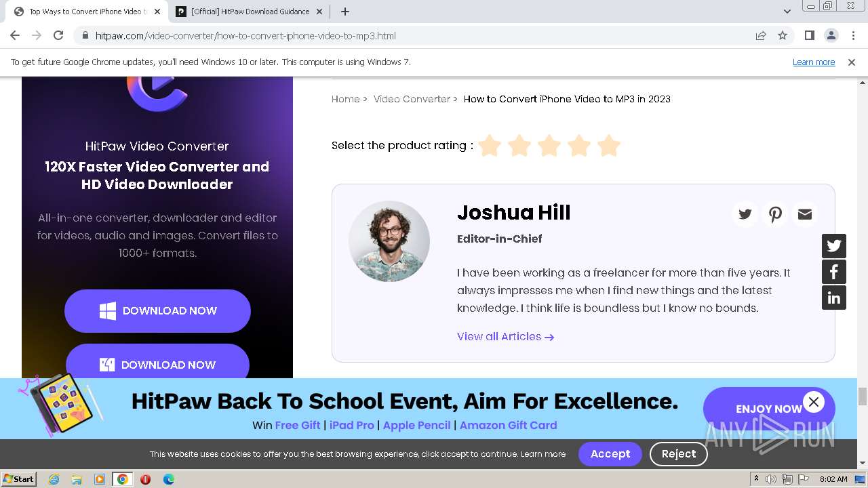The height and width of the screenshot is (488, 868).
Task: Select the first rating star
Action: tap(490, 145)
